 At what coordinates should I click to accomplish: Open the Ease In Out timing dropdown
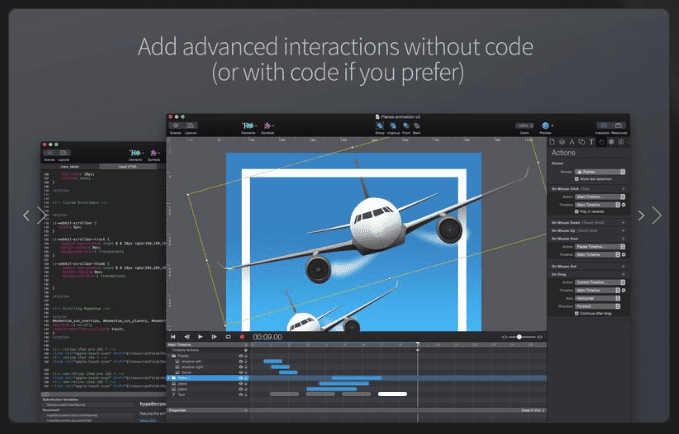point(533,410)
